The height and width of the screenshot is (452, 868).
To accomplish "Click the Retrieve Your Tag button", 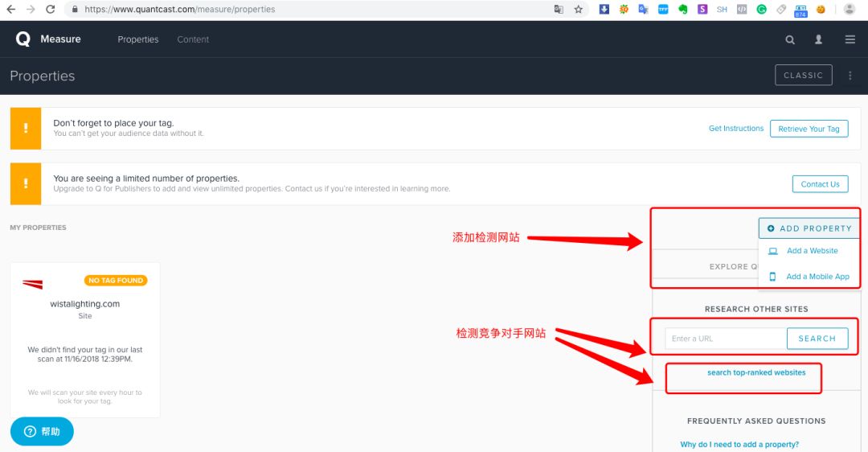I will click(x=809, y=129).
